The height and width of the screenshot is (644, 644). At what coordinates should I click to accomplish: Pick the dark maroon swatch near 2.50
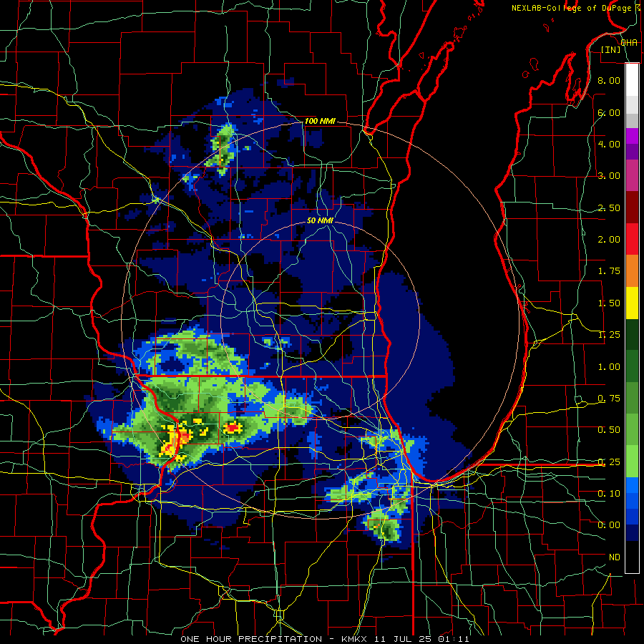[632, 208]
